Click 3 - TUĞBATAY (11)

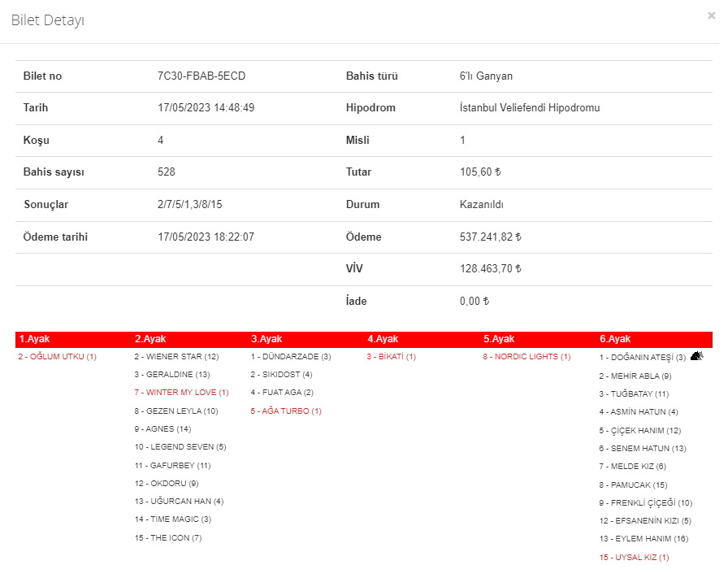(x=635, y=394)
